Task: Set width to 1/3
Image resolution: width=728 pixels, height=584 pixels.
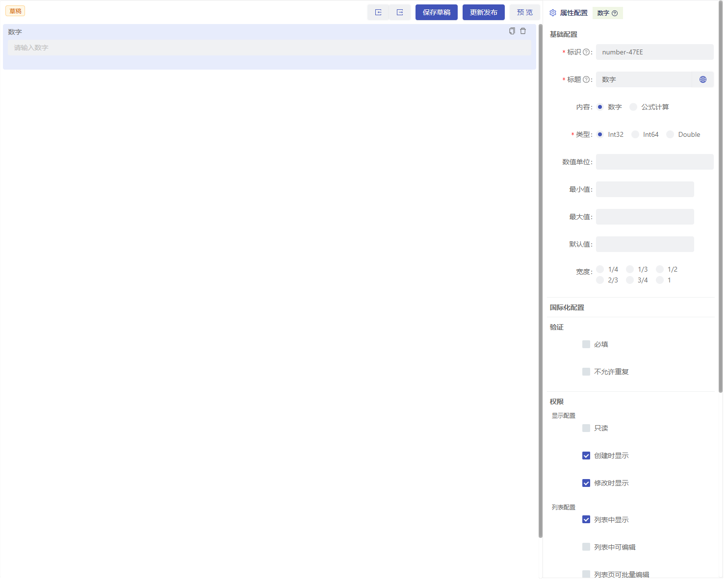Action: click(630, 269)
